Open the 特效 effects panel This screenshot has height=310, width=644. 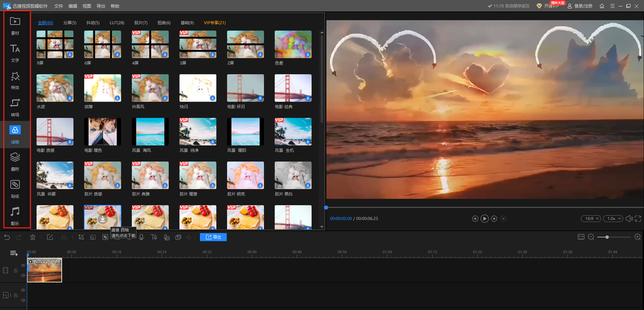(x=15, y=79)
